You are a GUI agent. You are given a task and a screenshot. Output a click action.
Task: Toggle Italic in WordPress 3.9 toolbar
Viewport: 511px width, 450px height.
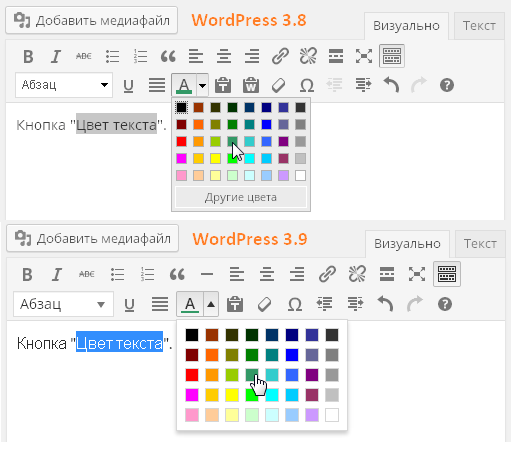57,275
